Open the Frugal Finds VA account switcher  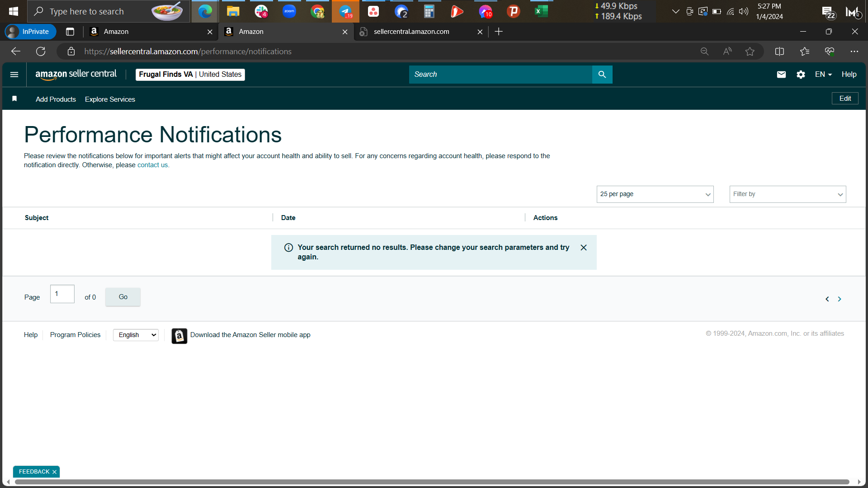(x=190, y=75)
